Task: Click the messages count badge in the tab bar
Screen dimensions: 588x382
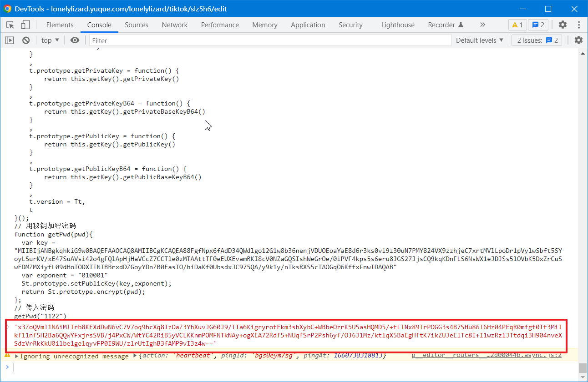Action: point(538,25)
